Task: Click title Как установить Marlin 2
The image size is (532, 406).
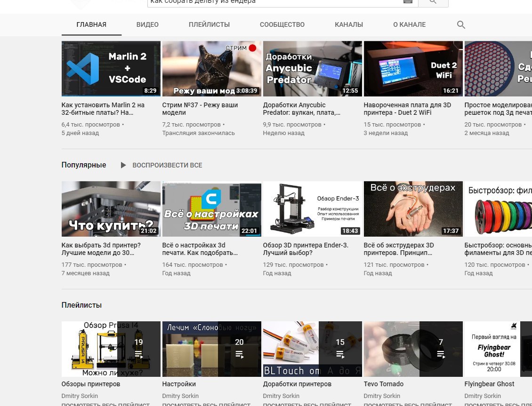Action: click(x=103, y=109)
